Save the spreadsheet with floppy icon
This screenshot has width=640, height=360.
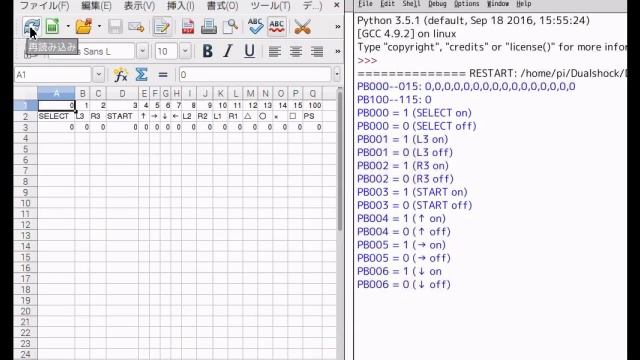coord(115,27)
